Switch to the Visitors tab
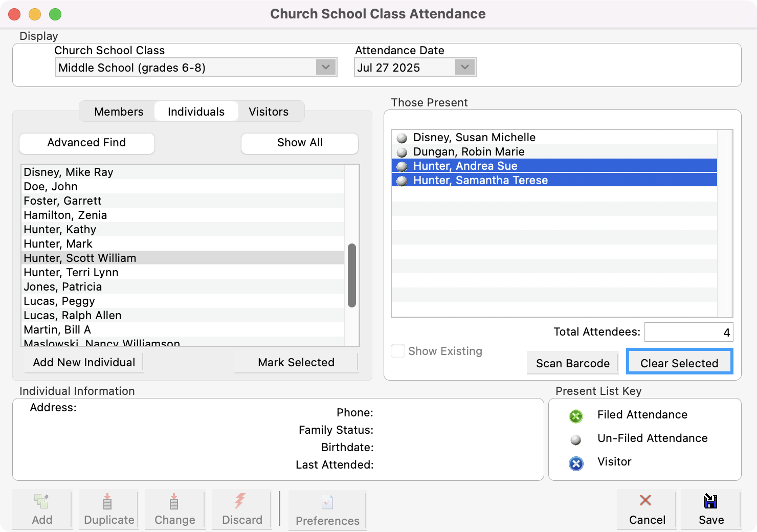 (x=269, y=112)
